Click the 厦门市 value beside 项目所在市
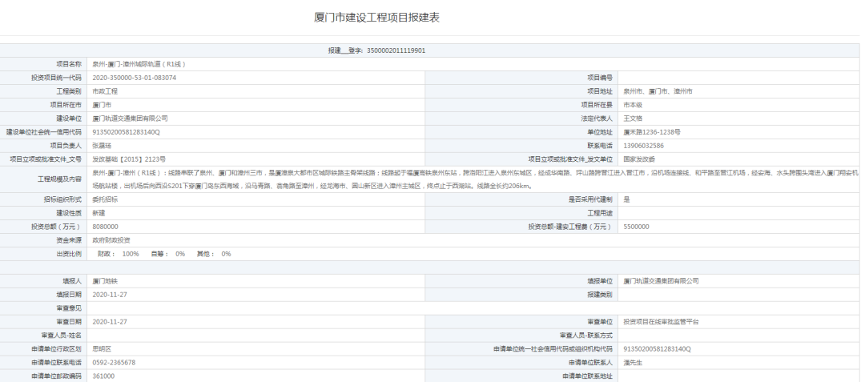The width and height of the screenshot is (866, 383). tap(102, 105)
